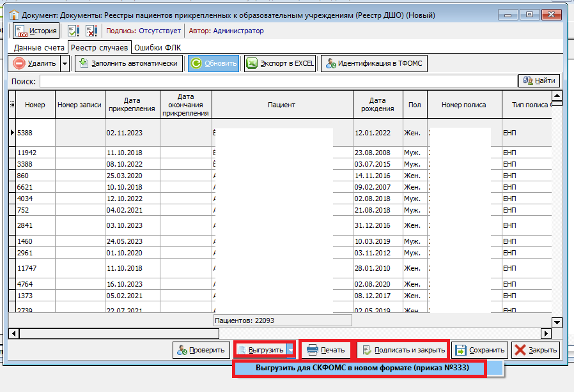Focus the Поиск search input field
This screenshot has width=574, height=392.
click(x=278, y=81)
